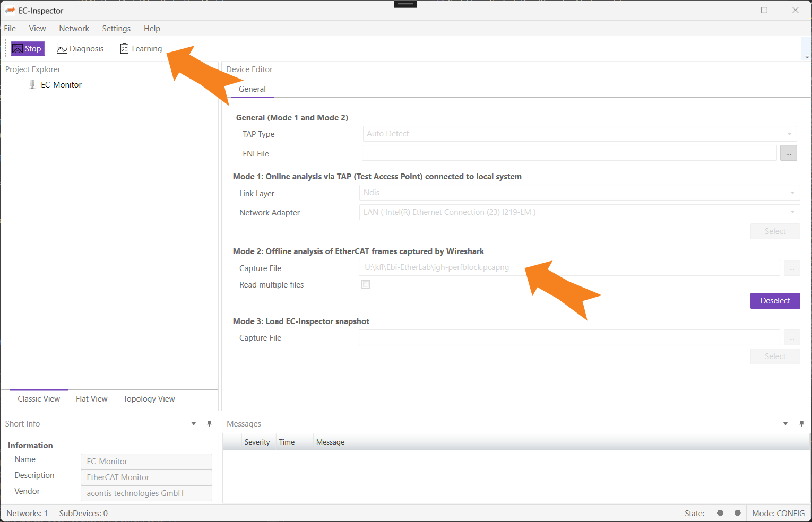812x522 pixels.
Task: Click the Mode 3 Select button
Action: (775, 356)
